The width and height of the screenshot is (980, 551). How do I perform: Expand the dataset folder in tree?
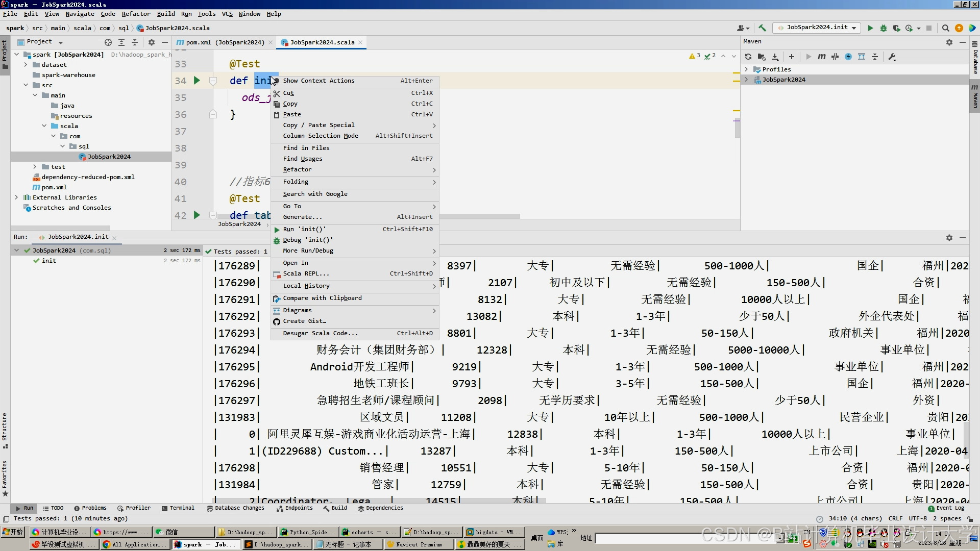26,65
